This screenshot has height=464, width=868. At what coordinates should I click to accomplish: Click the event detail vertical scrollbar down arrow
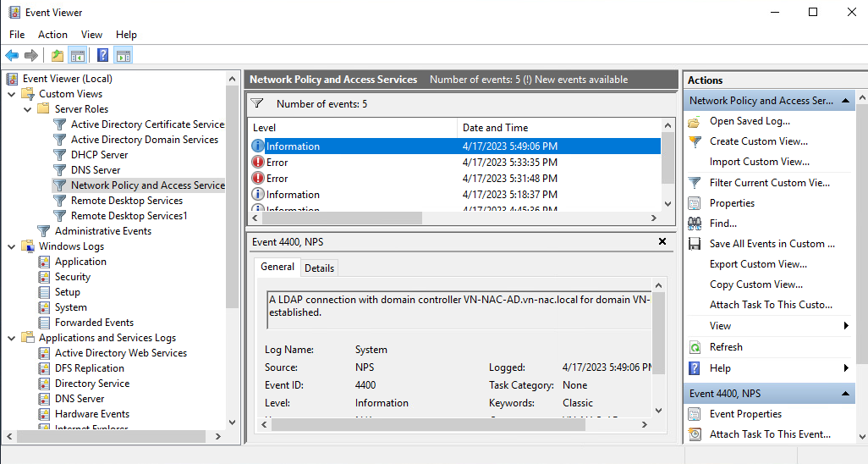pyautogui.click(x=658, y=411)
